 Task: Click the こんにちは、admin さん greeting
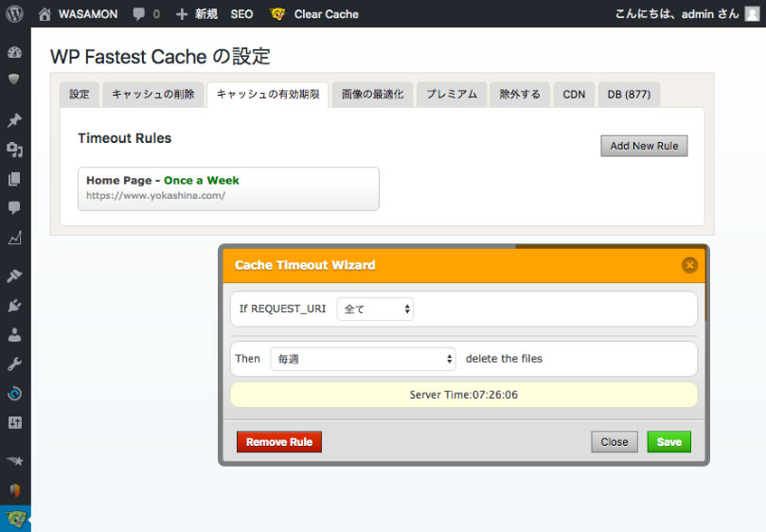point(677,14)
